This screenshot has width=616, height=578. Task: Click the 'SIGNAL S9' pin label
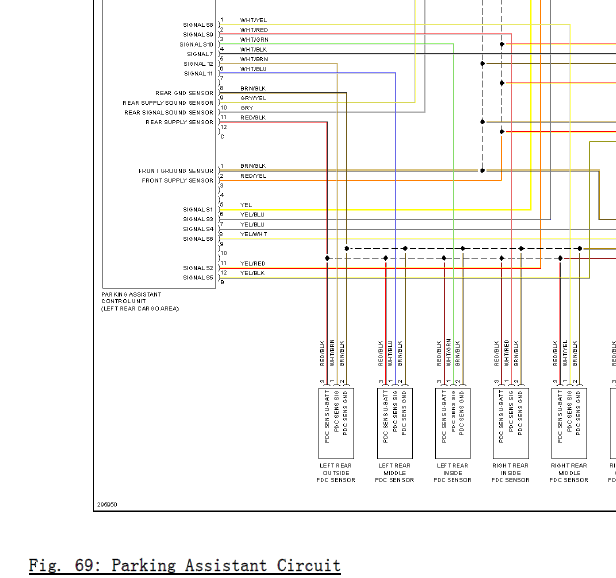click(198, 35)
